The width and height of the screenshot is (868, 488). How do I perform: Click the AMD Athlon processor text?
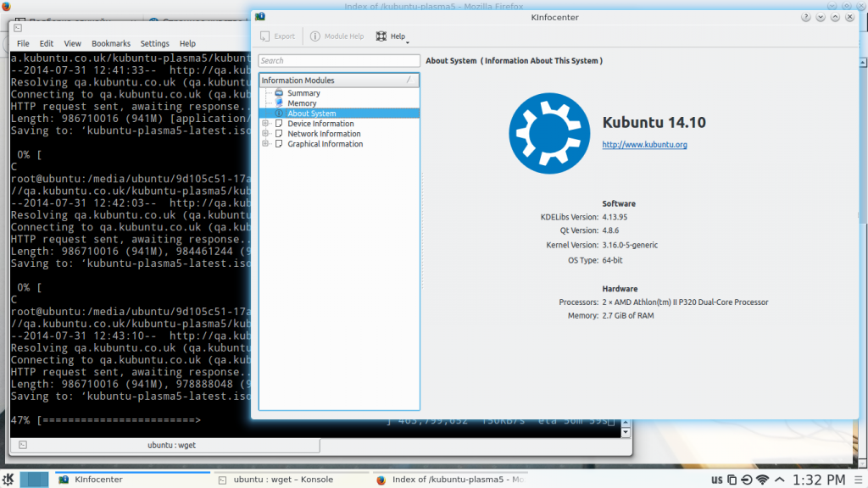tap(685, 302)
